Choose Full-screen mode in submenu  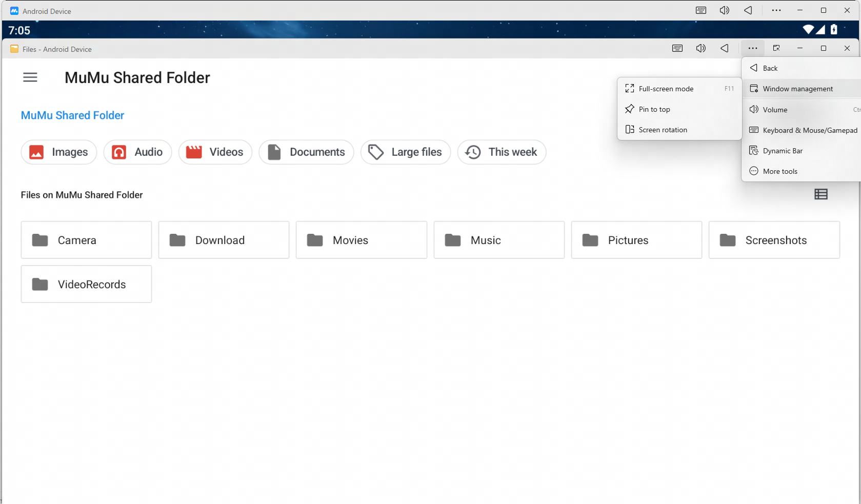click(679, 89)
